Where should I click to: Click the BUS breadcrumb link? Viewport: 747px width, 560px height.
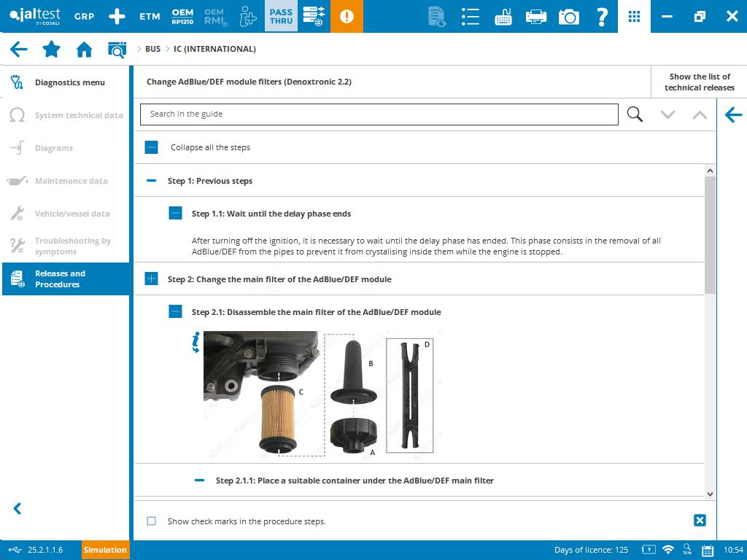click(152, 50)
